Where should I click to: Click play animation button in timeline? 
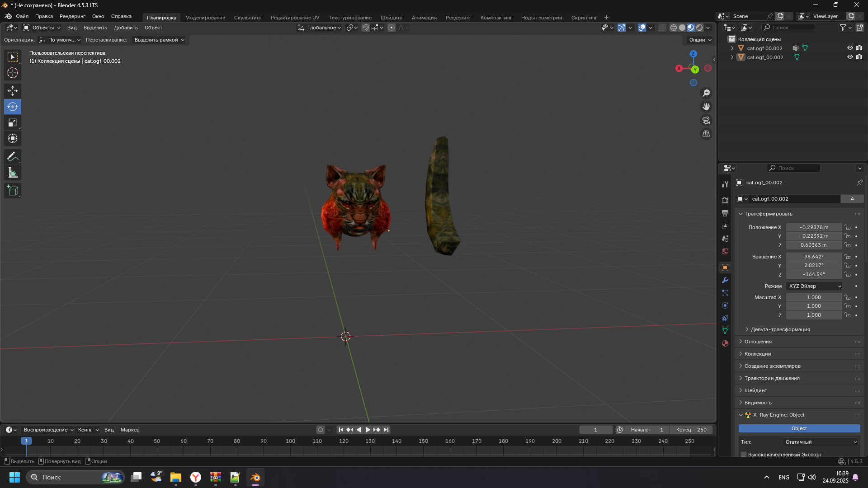(x=368, y=430)
